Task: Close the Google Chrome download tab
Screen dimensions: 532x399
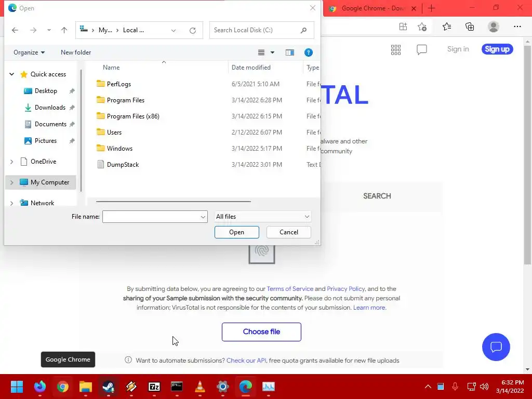Action: pyautogui.click(x=414, y=8)
